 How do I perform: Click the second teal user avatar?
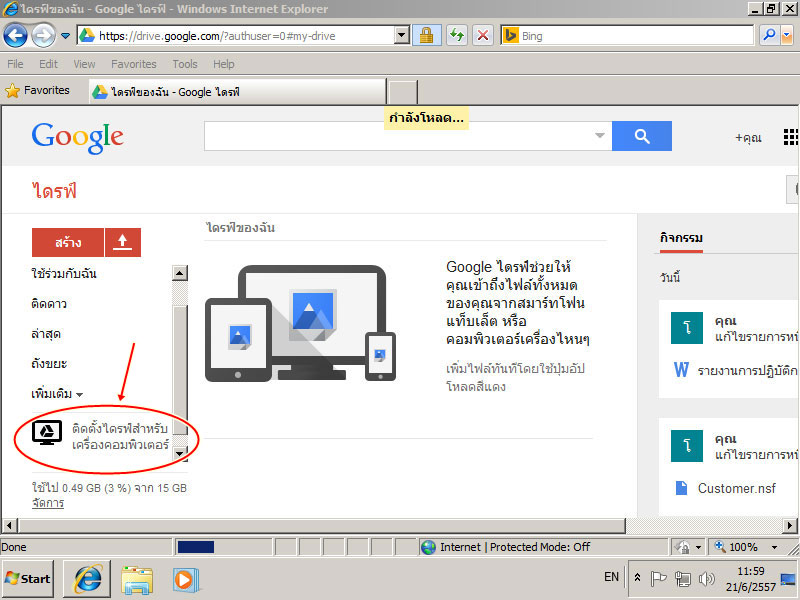[687, 446]
